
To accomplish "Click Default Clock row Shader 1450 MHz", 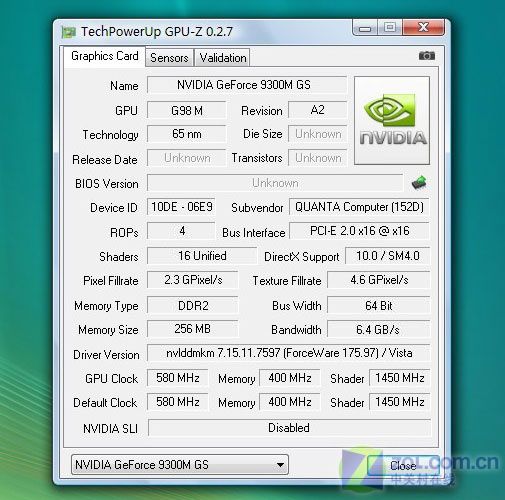I will pos(400,402).
